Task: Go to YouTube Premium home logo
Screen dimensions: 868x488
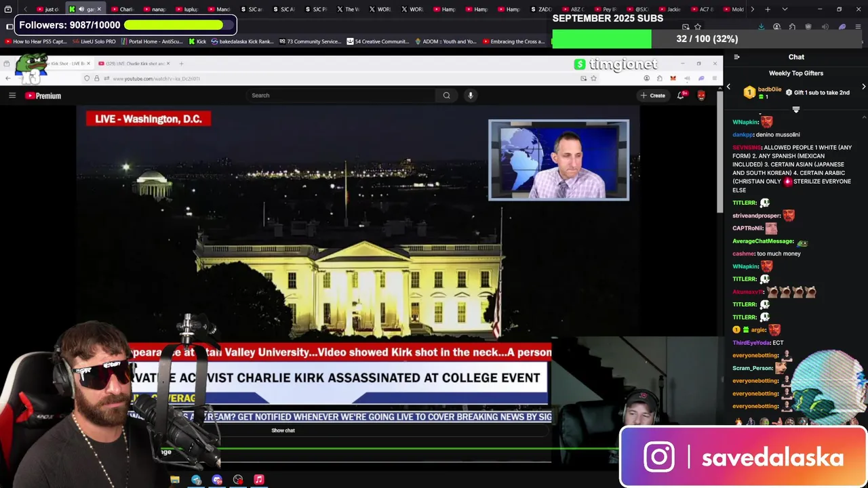Action: pos(43,96)
